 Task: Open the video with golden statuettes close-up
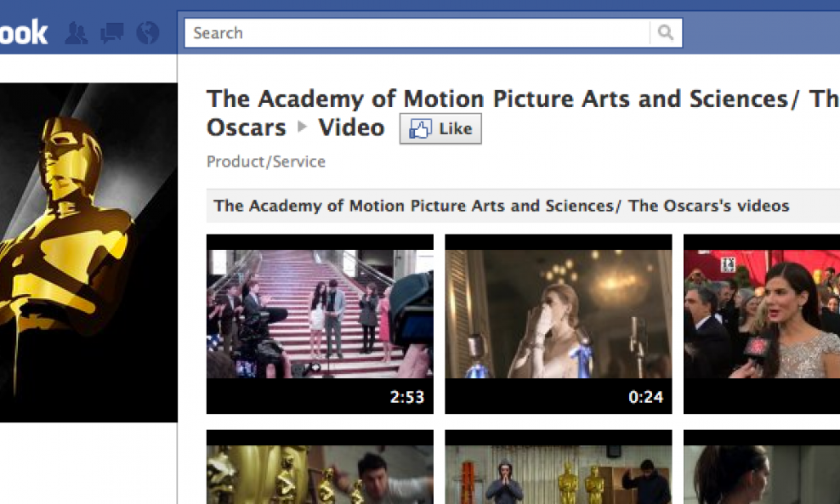click(x=320, y=467)
